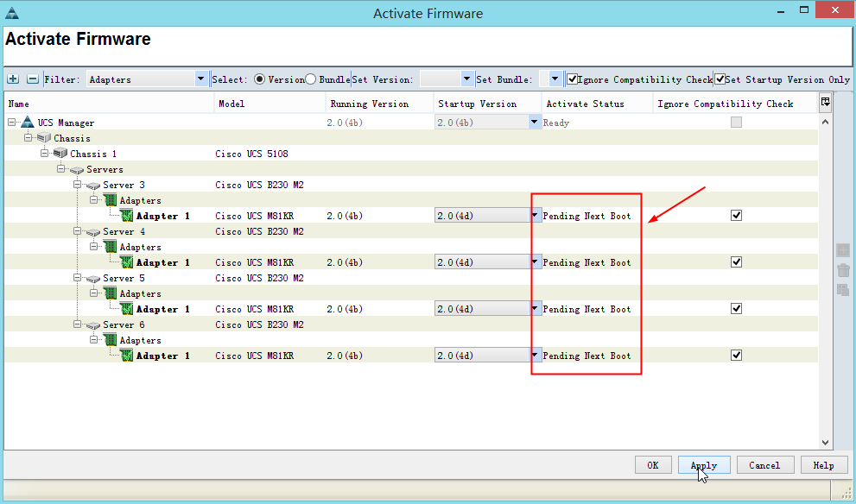Click the Adapter 1 card icon under Server 3
Screen dimensions: 856x504
127,216
